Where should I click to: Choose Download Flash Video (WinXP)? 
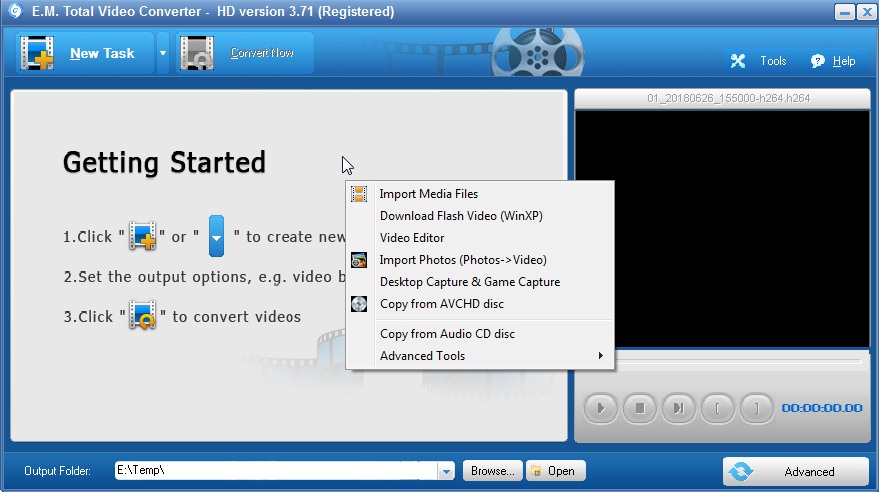click(x=461, y=216)
